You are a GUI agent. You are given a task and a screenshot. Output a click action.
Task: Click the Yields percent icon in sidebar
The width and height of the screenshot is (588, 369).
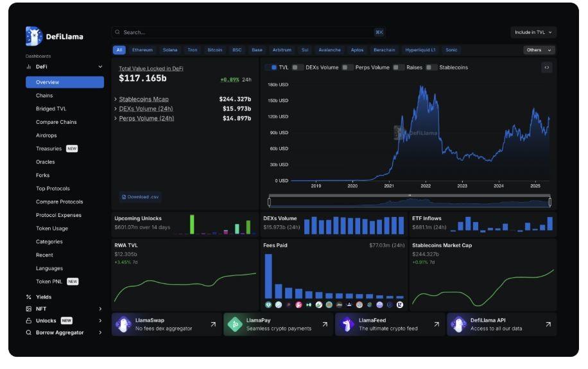[x=28, y=297]
